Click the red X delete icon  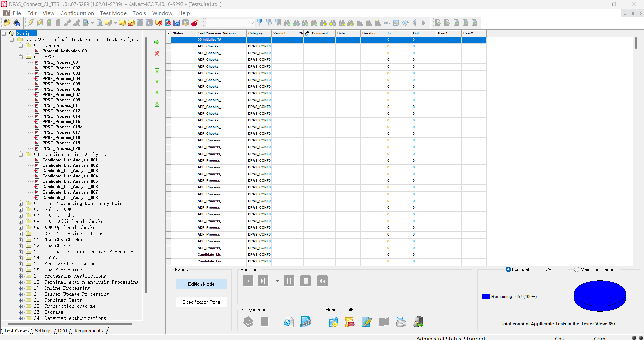pos(157,54)
